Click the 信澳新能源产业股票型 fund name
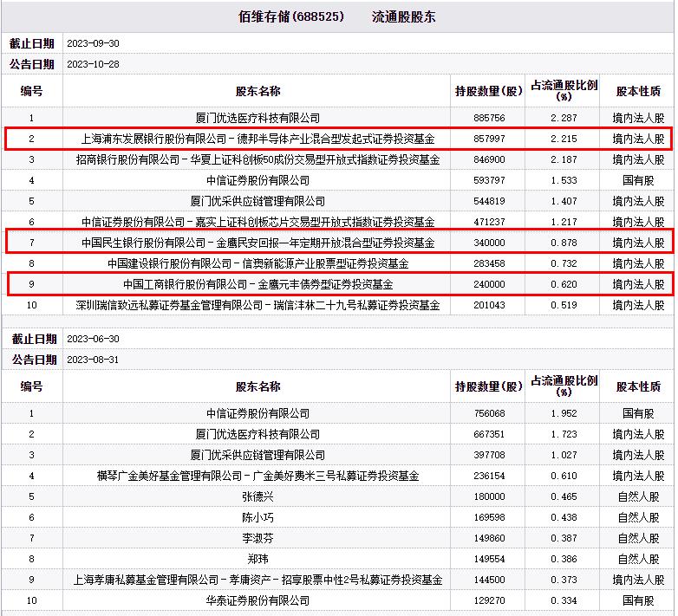Viewport: 678px width, 616px height. click(x=258, y=263)
